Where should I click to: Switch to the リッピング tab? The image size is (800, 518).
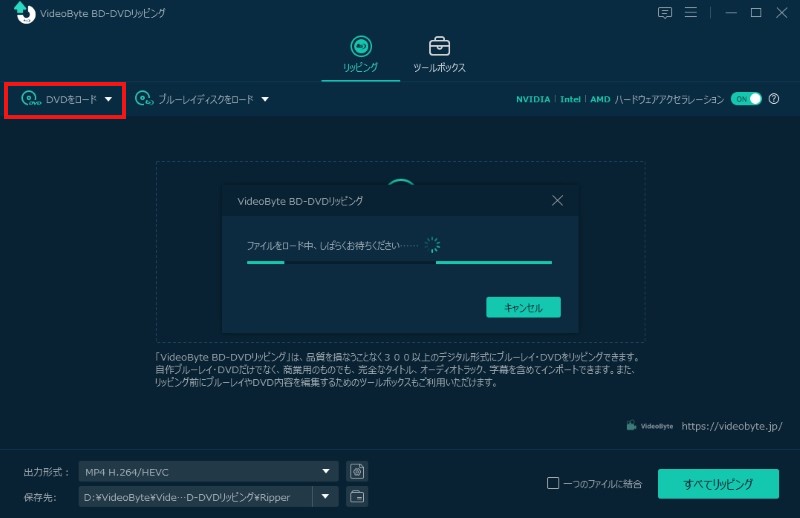pyautogui.click(x=360, y=54)
